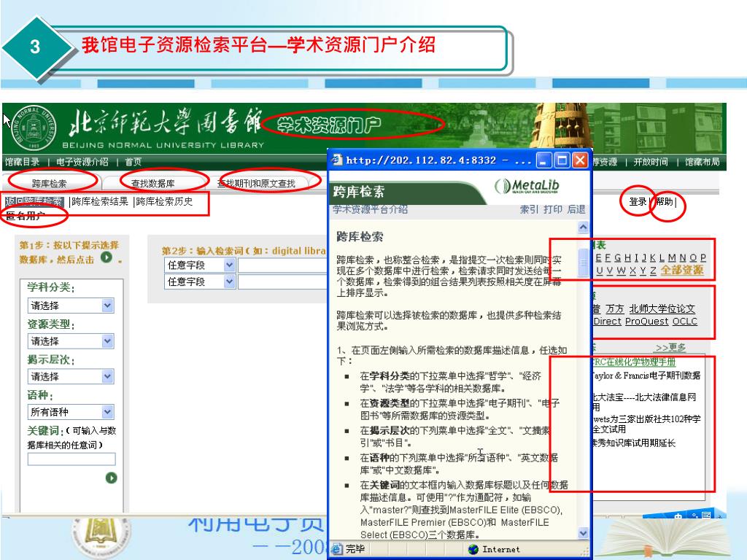Click letter M in the alphabet index

pyautogui.click(x=672, y=257)
